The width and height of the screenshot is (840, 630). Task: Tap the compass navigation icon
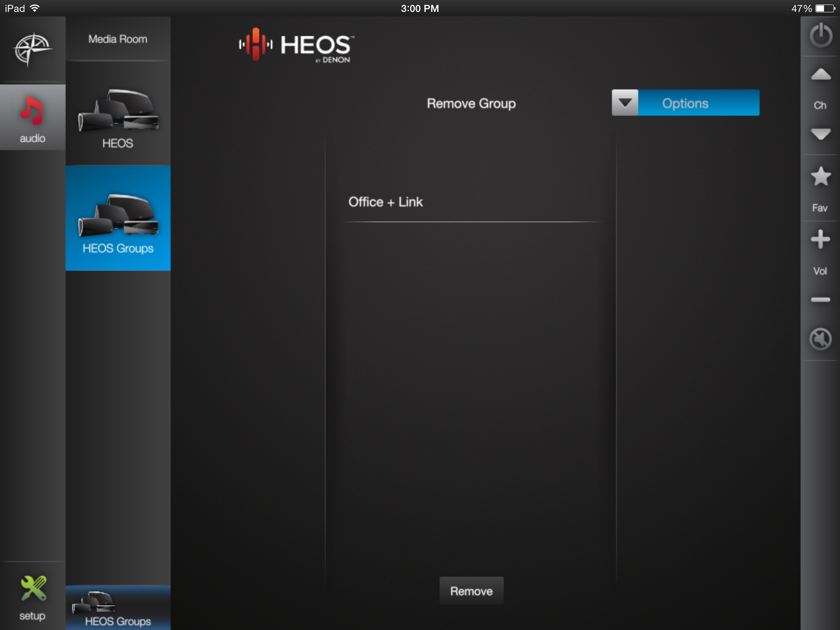[32, 49]
